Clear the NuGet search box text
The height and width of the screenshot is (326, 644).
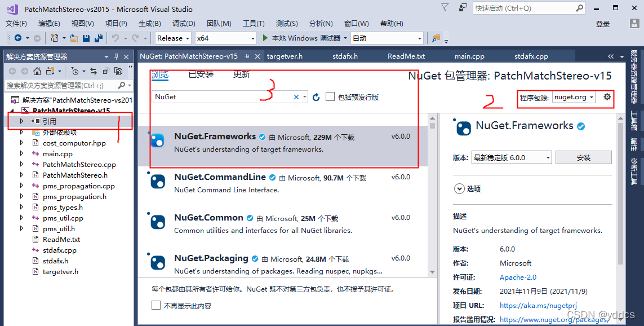tap(296, 97)
